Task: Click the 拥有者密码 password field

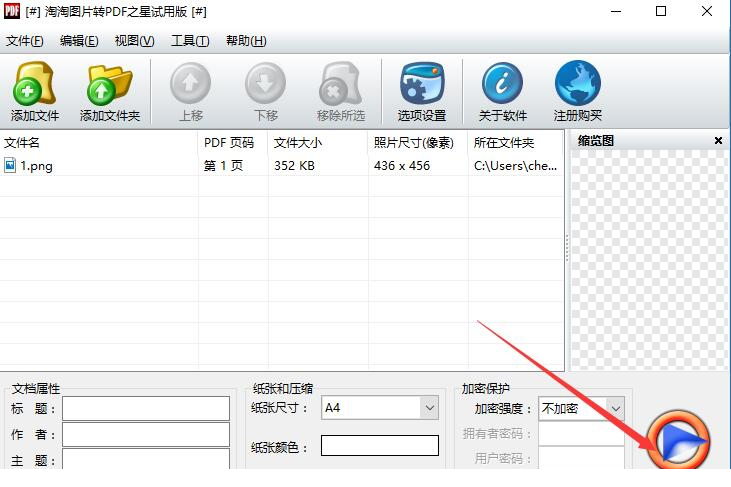Action: [x=581, y=433]
